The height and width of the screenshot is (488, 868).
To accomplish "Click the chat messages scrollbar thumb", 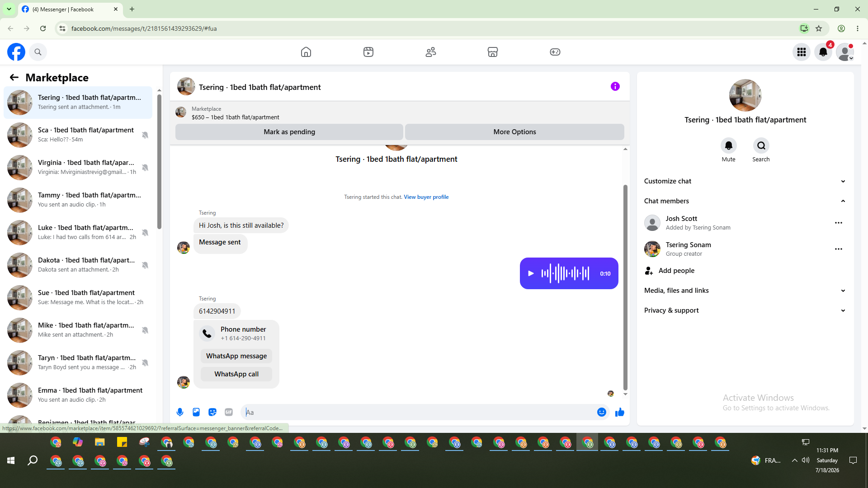I will [x=625, y=287].
